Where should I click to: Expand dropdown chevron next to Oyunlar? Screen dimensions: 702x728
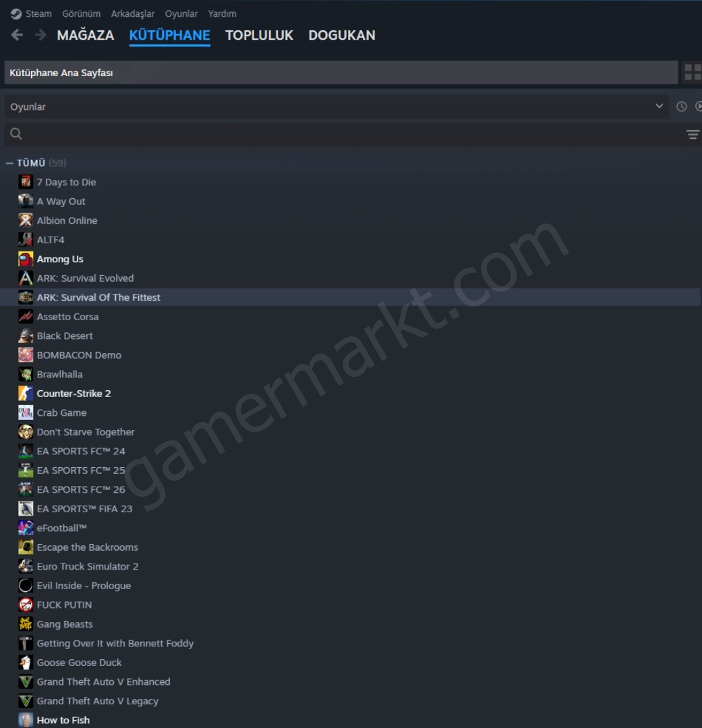659,107
